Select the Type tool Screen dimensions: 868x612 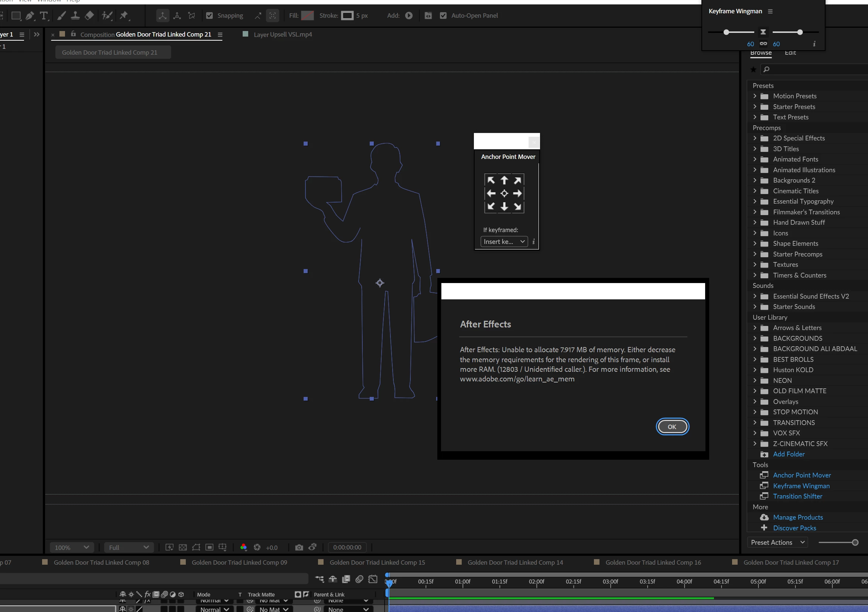tap(44, 16)
